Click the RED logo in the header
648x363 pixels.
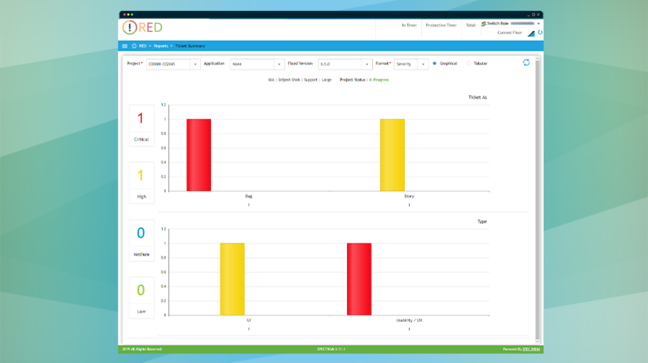[143, 28]
